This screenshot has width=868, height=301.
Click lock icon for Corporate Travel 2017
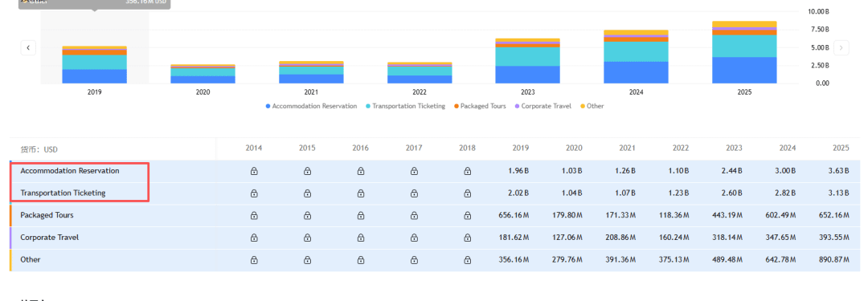click(414, 238)
